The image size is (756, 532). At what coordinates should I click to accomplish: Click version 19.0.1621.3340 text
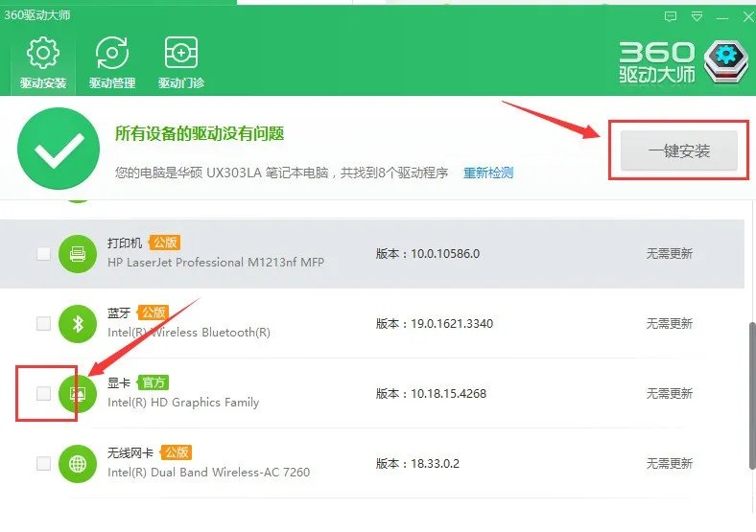click(452, 323)
